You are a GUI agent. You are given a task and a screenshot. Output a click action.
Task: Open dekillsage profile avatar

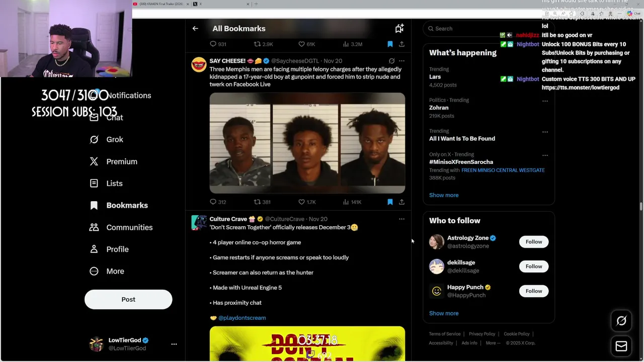(437, 266)
